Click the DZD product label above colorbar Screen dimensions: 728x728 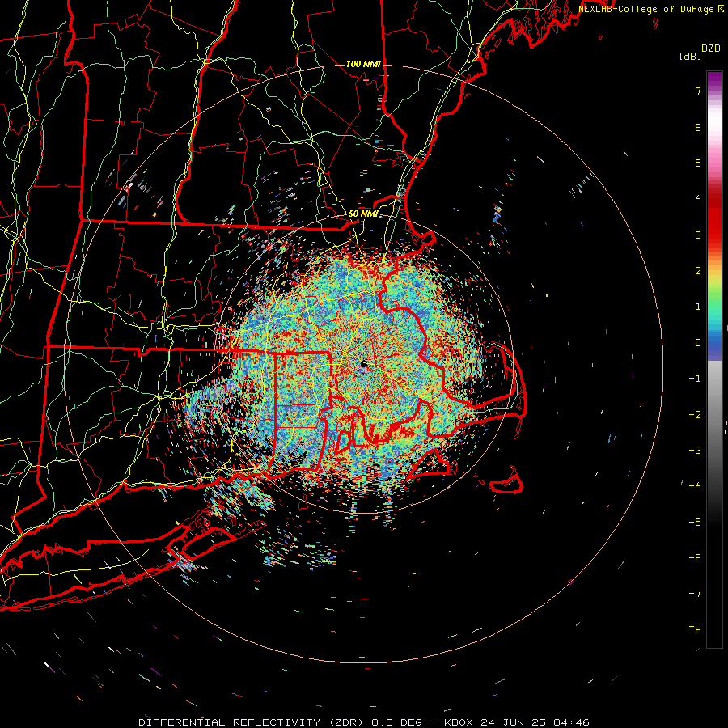(711, 49)
